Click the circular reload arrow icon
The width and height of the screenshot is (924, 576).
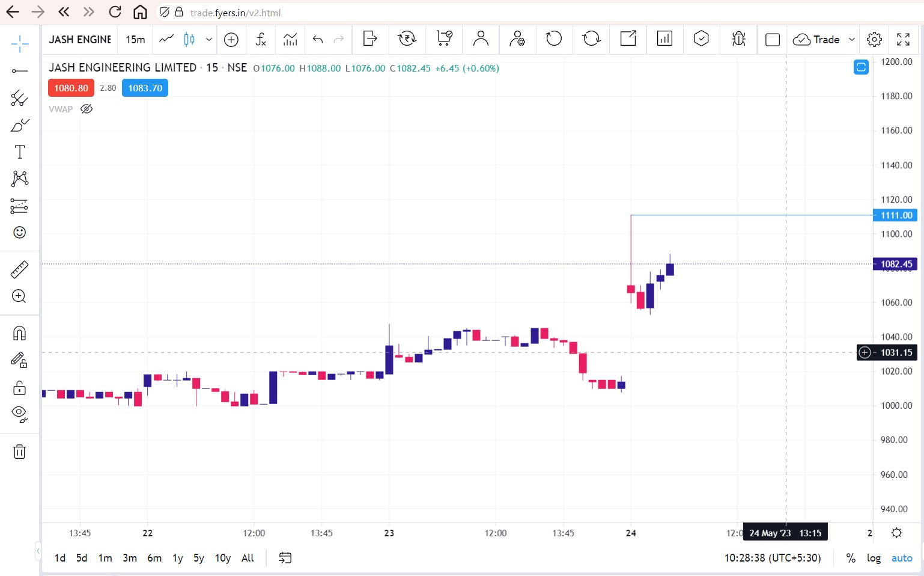554,39
